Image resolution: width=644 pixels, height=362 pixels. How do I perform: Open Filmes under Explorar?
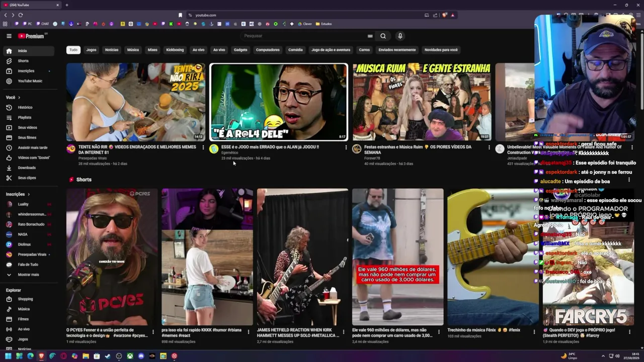(30, 319)
